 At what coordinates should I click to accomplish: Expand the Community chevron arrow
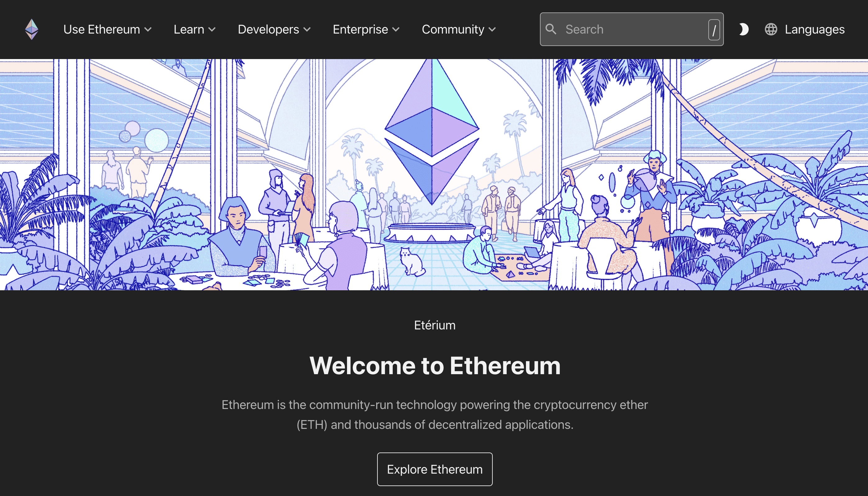(492, 30)
